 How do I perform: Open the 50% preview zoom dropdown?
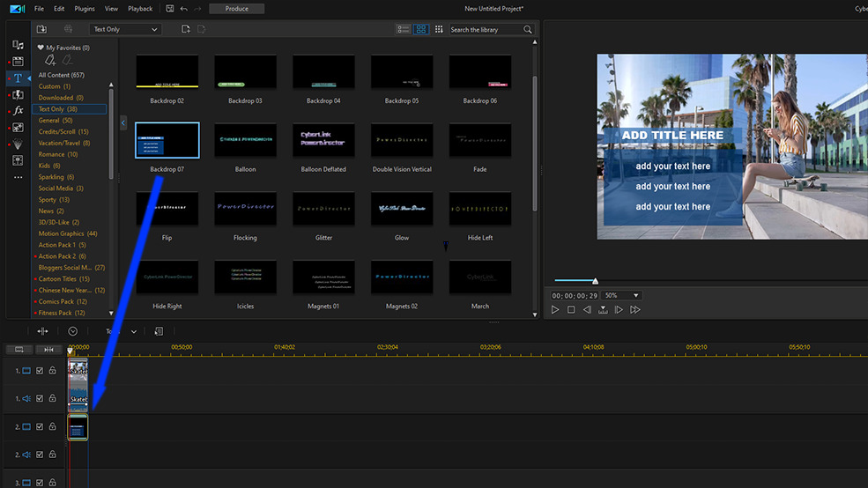622,295
